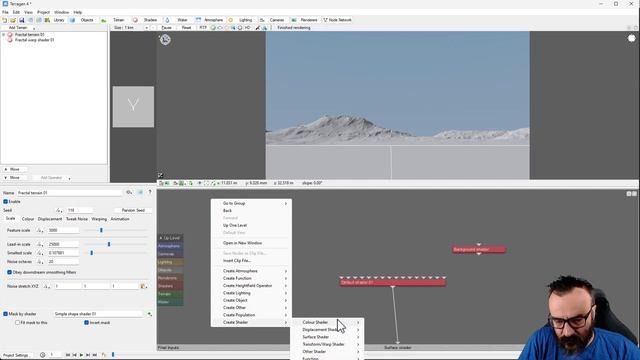Open the Help menu
Image resolution: width=640 pixels, height=360 pixels.
[x=78, y=12]
